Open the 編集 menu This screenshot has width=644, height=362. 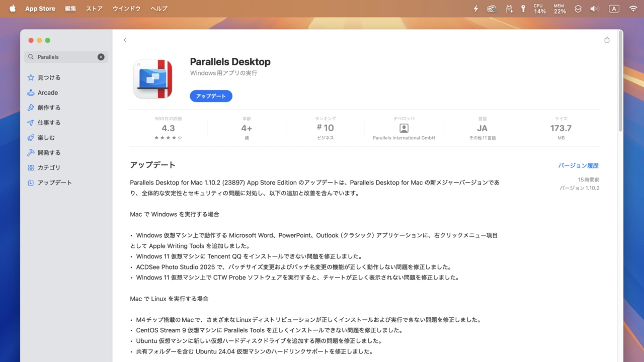click(70, 9)
